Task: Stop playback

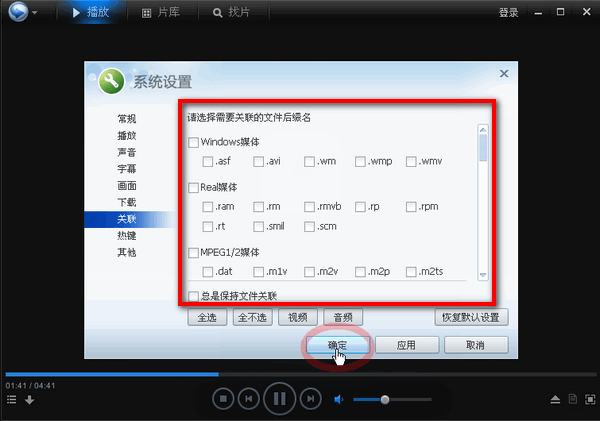Action: [223, 399]
